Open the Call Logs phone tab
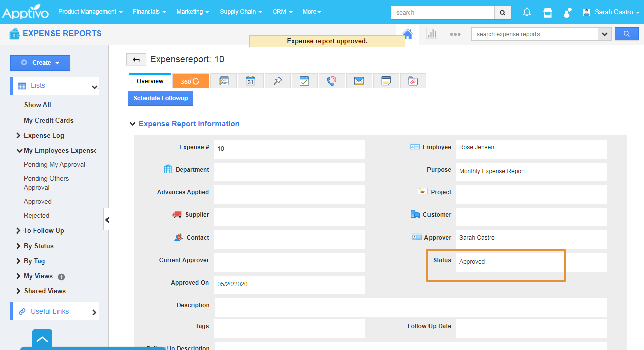644x350 pixels. pyautogui.click(x=332, y=81)
